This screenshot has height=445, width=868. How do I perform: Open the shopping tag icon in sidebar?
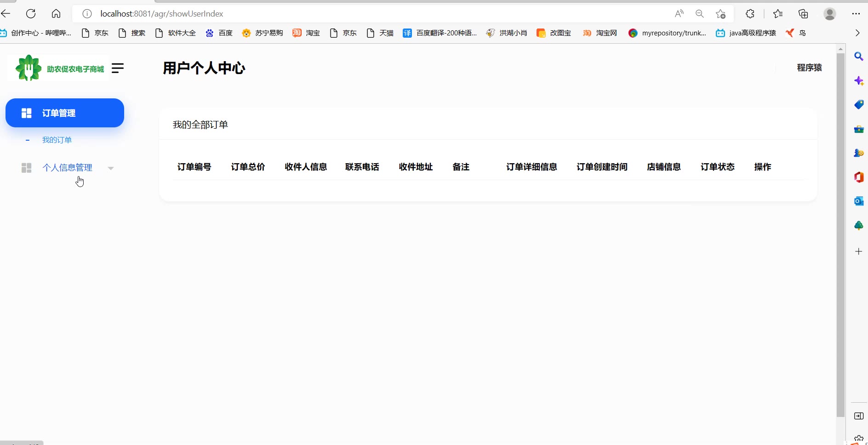pyautogui.click(x=858, y=105)
